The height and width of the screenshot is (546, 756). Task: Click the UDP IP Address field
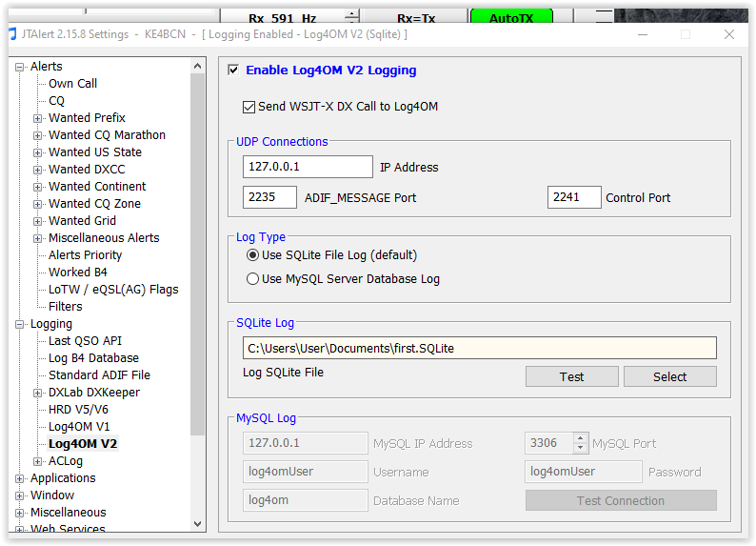coord(308,167)
